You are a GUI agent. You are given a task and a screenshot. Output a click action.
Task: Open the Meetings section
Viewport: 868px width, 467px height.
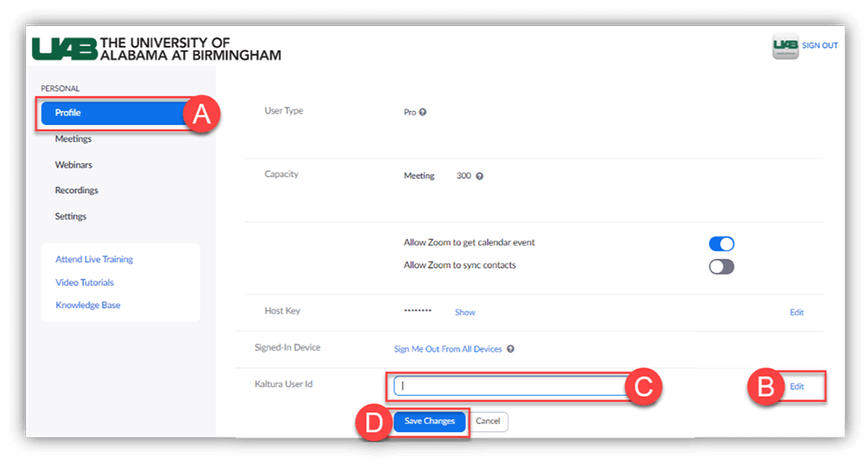tap(73, 139)
